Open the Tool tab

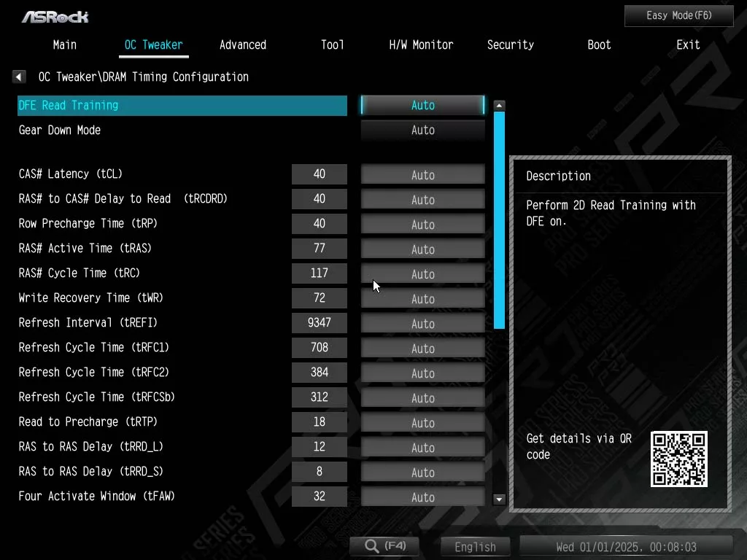332,44
